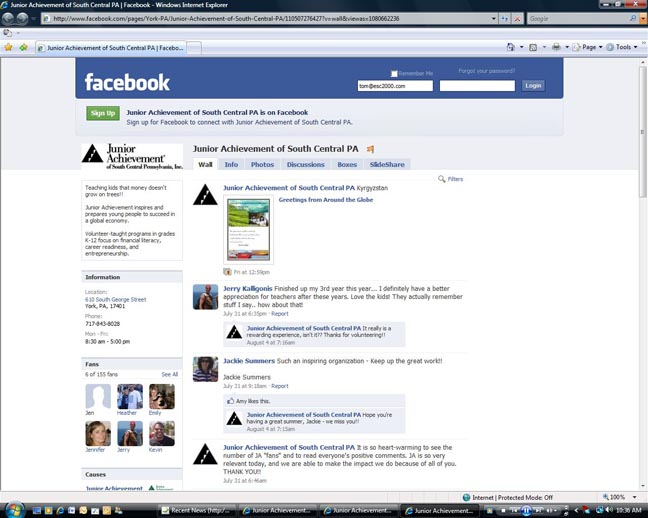The height and width of the screenshot is (518, 648).
Task: Open Internet Explorer quick launch icon
Action: pyautogui.click(x=60, y=511)
